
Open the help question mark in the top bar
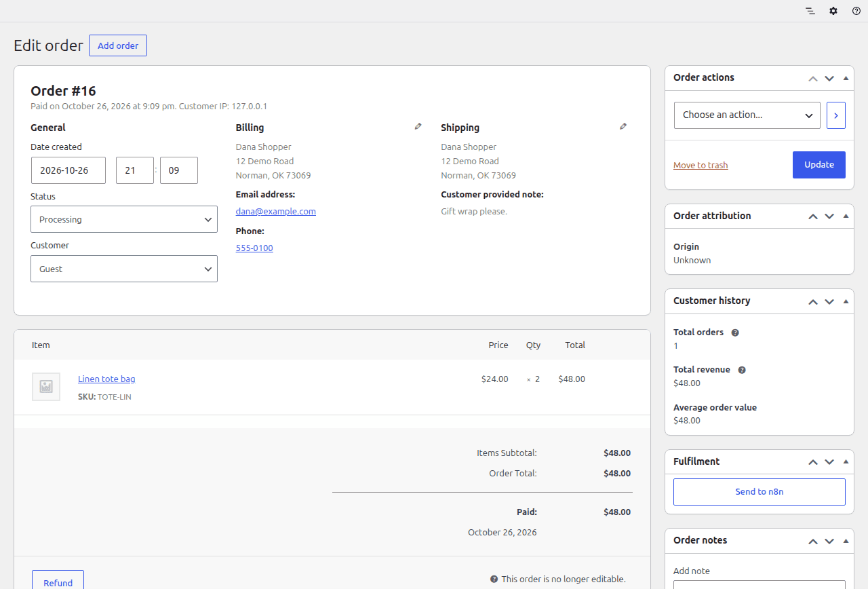(856, 11)
